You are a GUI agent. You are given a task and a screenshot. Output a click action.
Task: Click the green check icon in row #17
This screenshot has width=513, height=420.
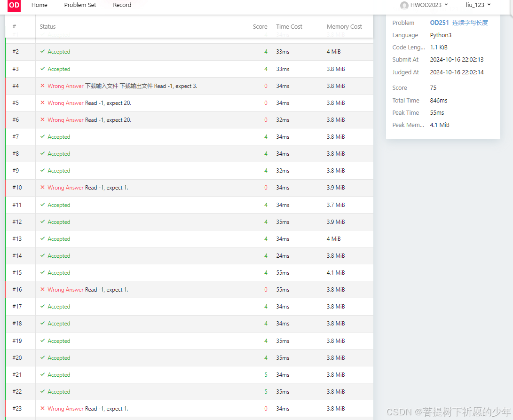click(42, 306)
